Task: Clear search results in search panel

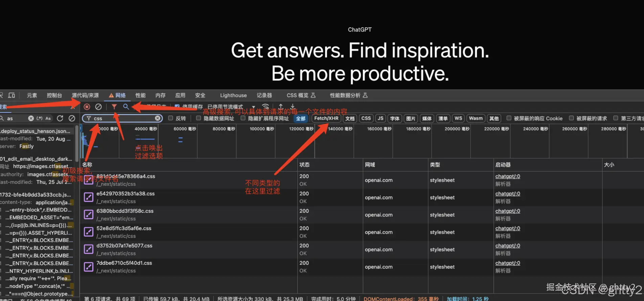Action: pos(72,118)
